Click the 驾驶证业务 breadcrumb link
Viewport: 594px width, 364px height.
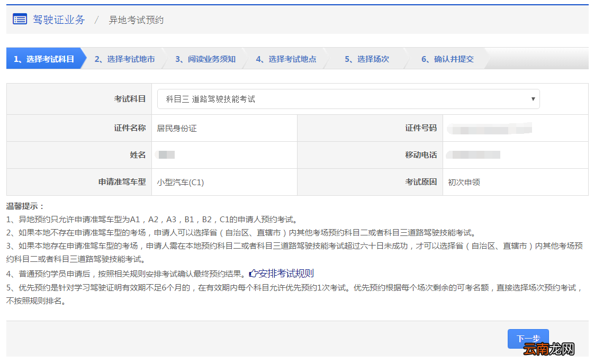58,20
